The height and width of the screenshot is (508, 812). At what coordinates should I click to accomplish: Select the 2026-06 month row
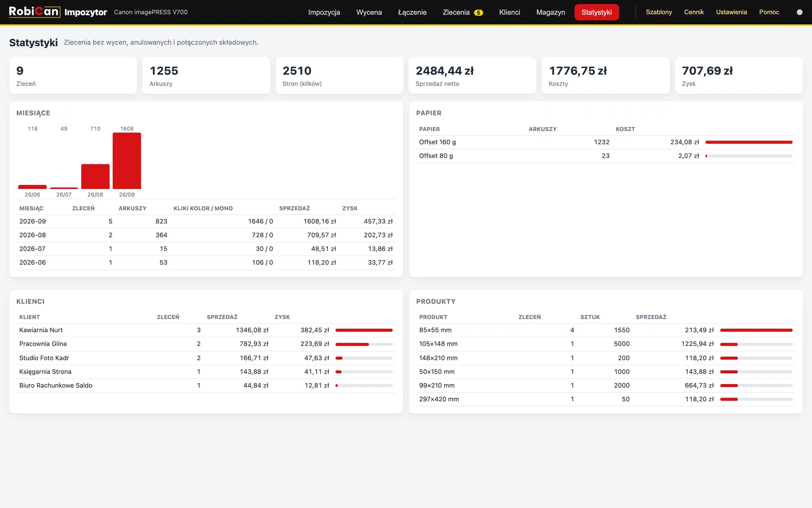[206, 263]
